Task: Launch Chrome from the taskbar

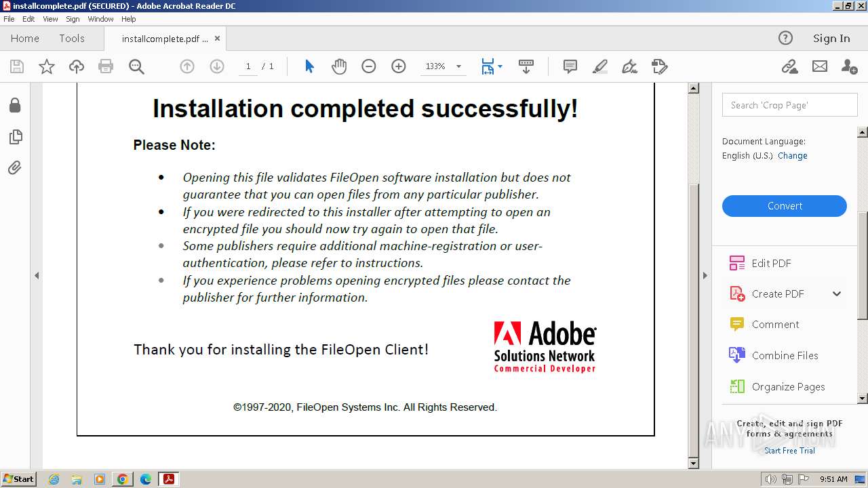Action: (122, 479)
